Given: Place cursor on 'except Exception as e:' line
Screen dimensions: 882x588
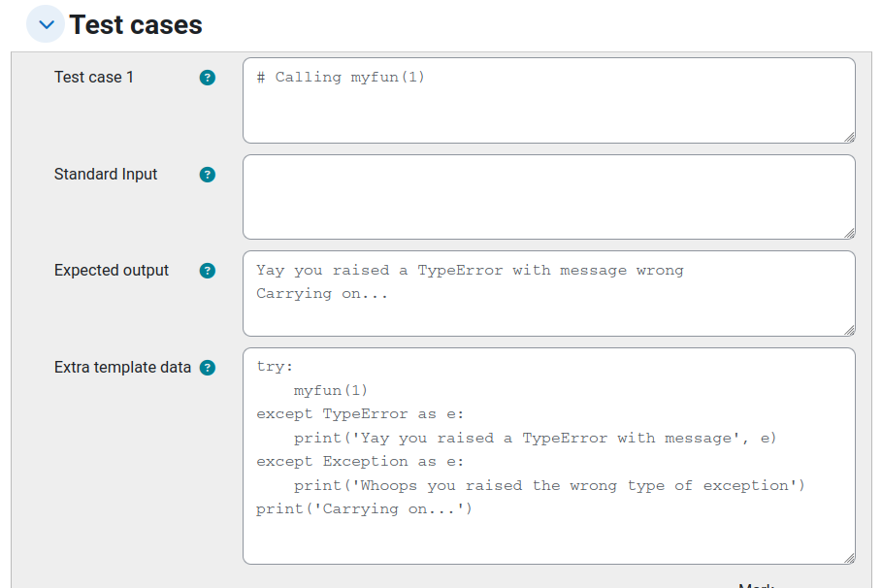Looking at the screenshot, I should [360, 462].
